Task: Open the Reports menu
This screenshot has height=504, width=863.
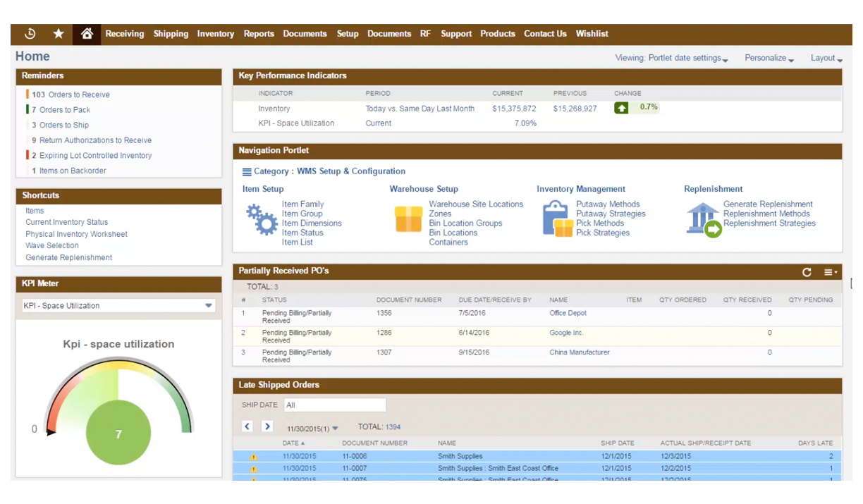Action: point(259,34)
